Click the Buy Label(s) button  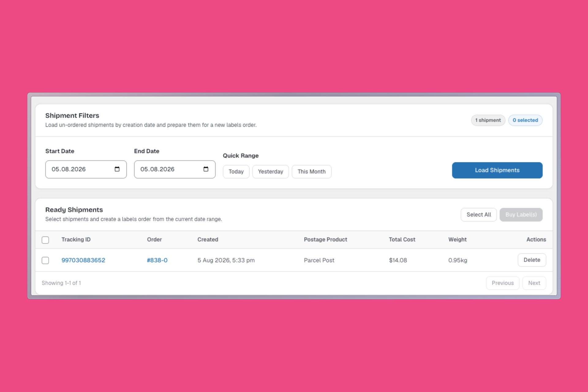point(521,215)
